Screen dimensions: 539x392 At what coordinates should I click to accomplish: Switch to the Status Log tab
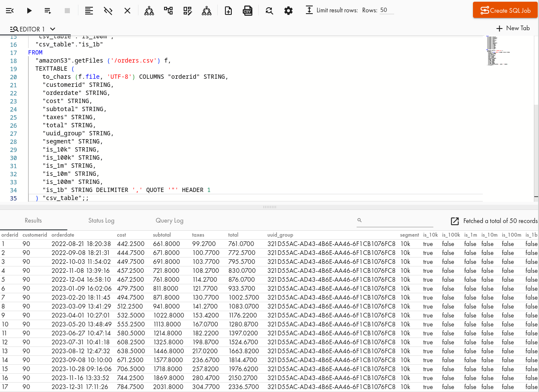pos(101,220)
